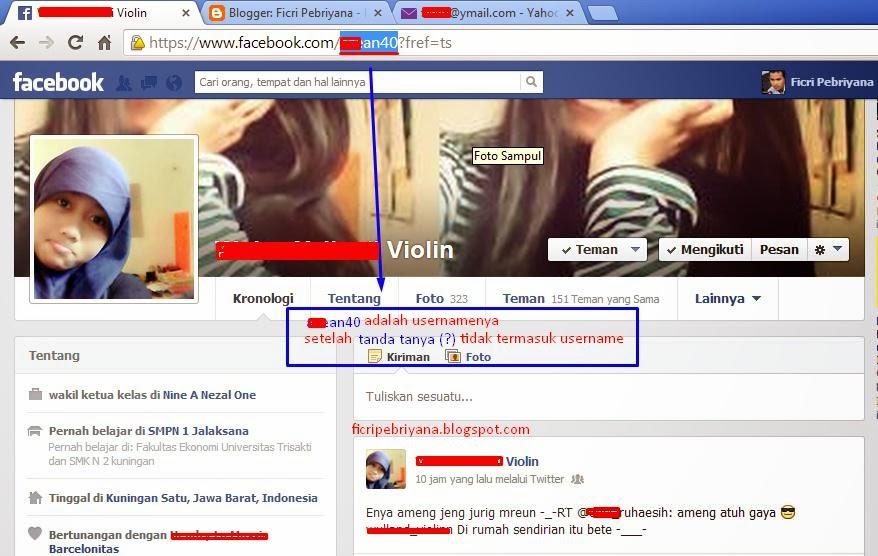Open the browser home page icon
Screen dimensions: 878x556
tap(105, 43)
